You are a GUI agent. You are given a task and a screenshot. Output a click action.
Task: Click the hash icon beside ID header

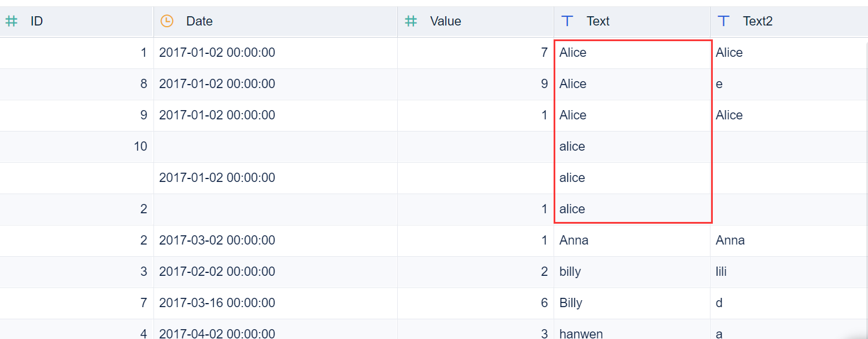[x=11, y=21]
